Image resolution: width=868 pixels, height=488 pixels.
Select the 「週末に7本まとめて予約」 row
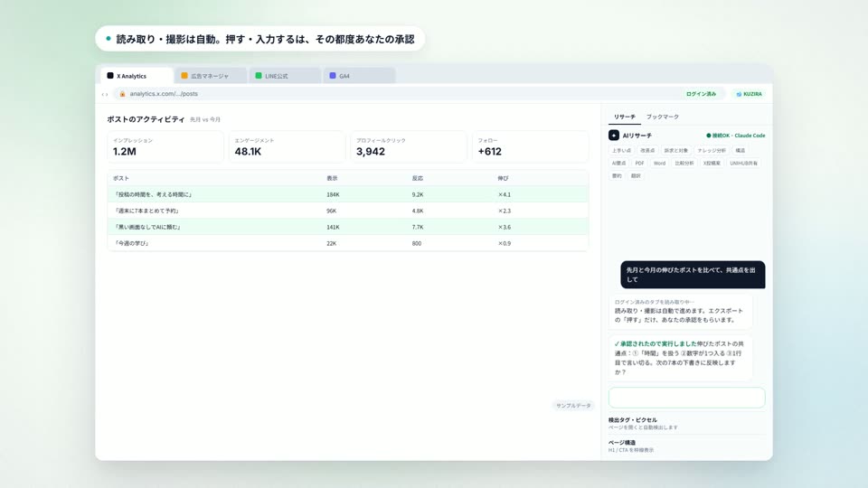pos(347,211)
